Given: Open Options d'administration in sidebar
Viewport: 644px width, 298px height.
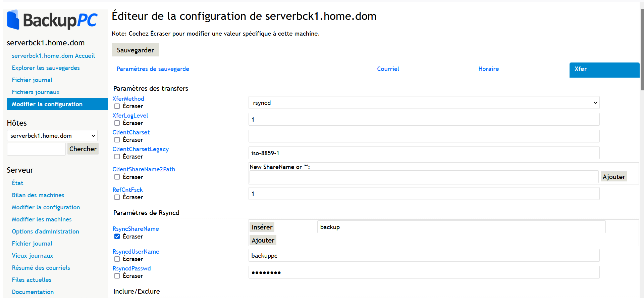Looking at the screenshot, I should (x=46, y=231).
